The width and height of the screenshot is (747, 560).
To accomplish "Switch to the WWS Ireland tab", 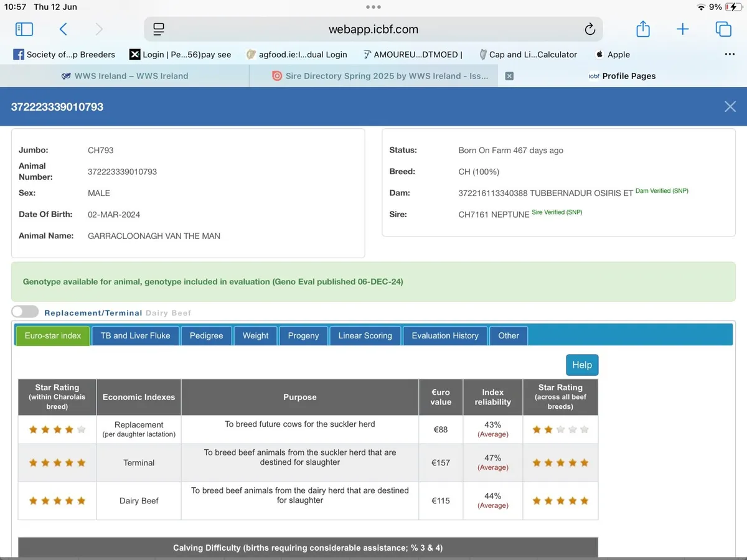I will click(x=125, y=76).
